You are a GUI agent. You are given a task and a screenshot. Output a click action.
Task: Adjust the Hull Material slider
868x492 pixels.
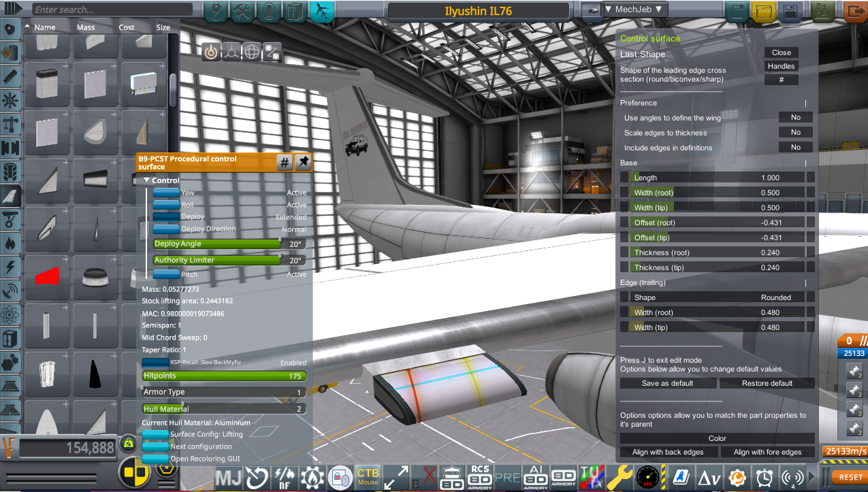click(x=223, y=409)
